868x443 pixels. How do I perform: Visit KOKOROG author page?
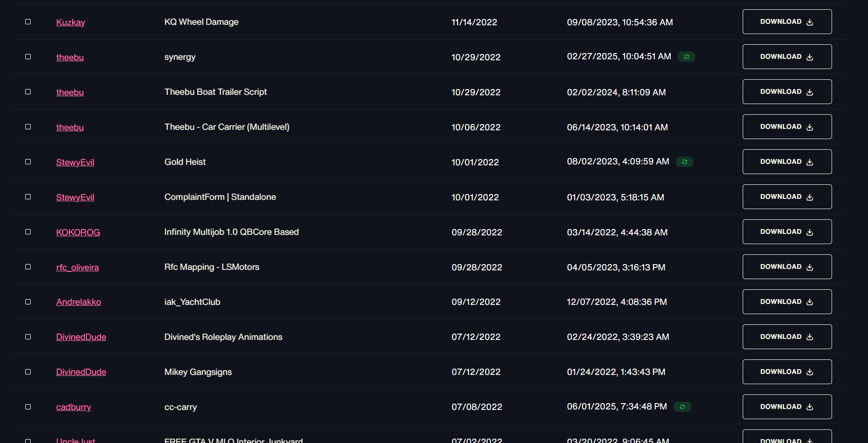tap(78, 232)
